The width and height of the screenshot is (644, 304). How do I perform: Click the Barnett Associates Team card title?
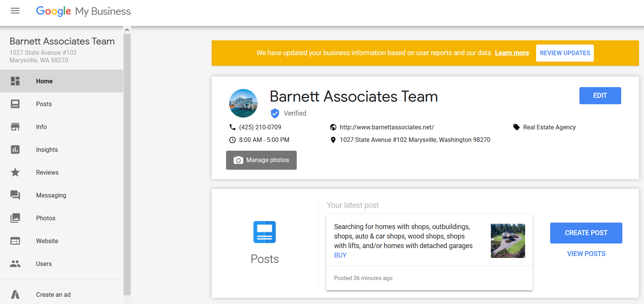pos(354,97)
